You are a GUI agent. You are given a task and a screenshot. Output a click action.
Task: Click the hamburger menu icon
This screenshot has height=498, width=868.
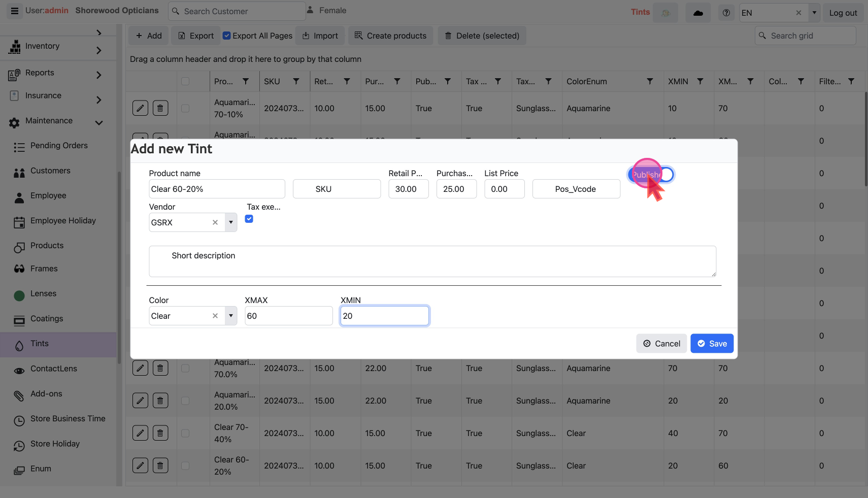[x=15, y=11]
